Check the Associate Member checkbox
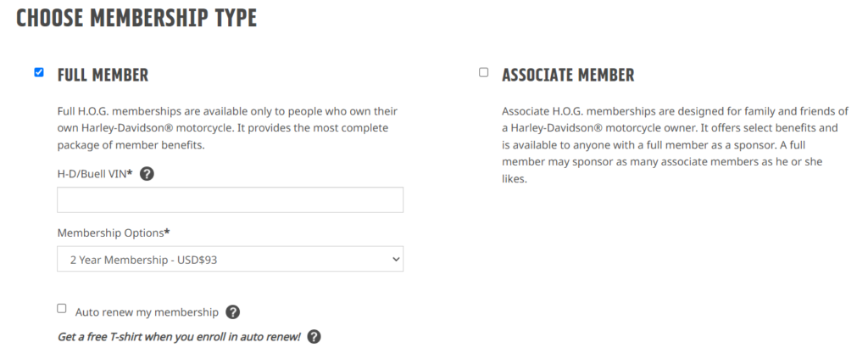This screenshot has width=868, height=359. coord(484,72)
